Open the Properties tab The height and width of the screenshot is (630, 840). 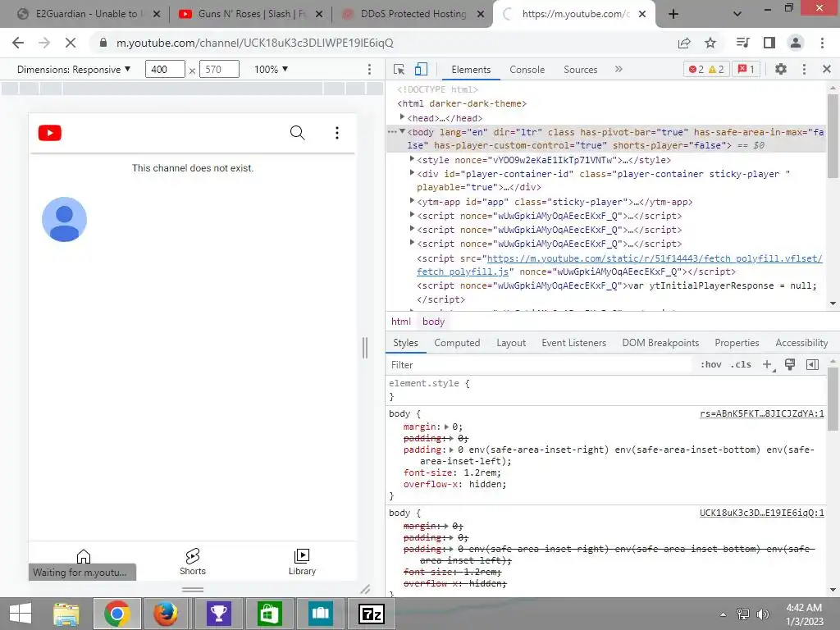(x=737, y=343)
